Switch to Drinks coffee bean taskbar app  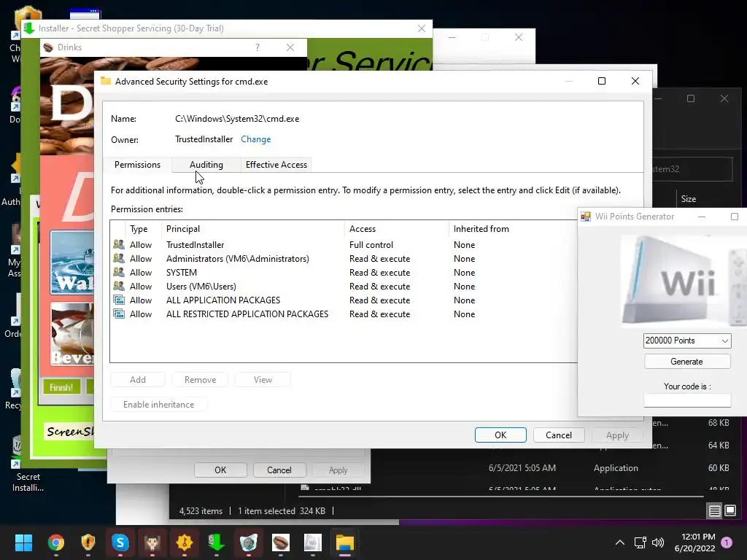[x=281, y=542]
